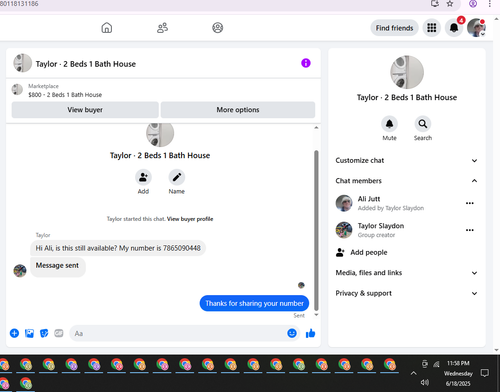
Task: Click the chat scrollbar thumb
Action: pyautogui.click(x=316, y=230)
